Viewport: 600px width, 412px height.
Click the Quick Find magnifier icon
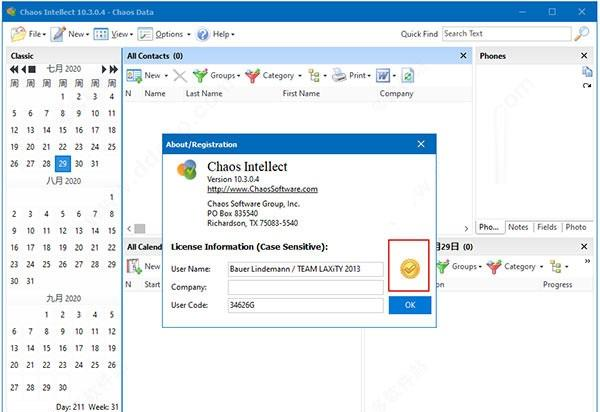(x=582, y=34)
